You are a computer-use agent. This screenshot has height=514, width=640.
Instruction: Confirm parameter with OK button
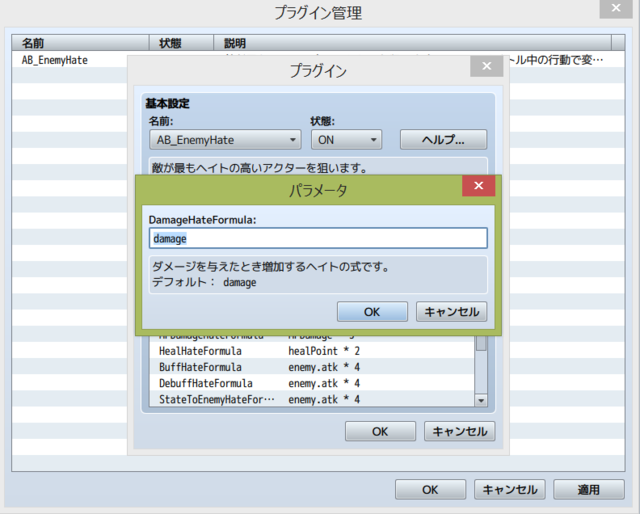[x=372, y=312]
